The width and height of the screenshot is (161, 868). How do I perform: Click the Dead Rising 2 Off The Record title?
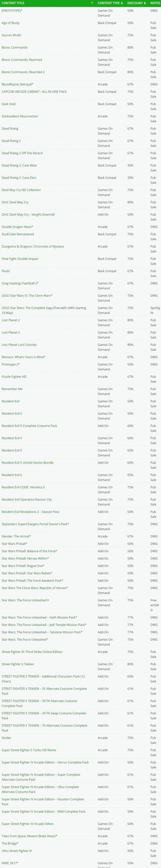[22, 153]
